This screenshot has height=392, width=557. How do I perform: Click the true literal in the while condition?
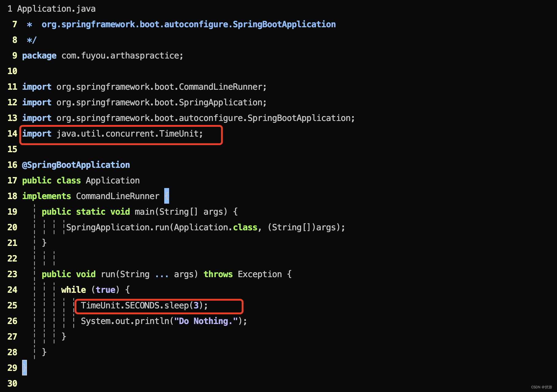pyautogui.click(x=105, y=290)
